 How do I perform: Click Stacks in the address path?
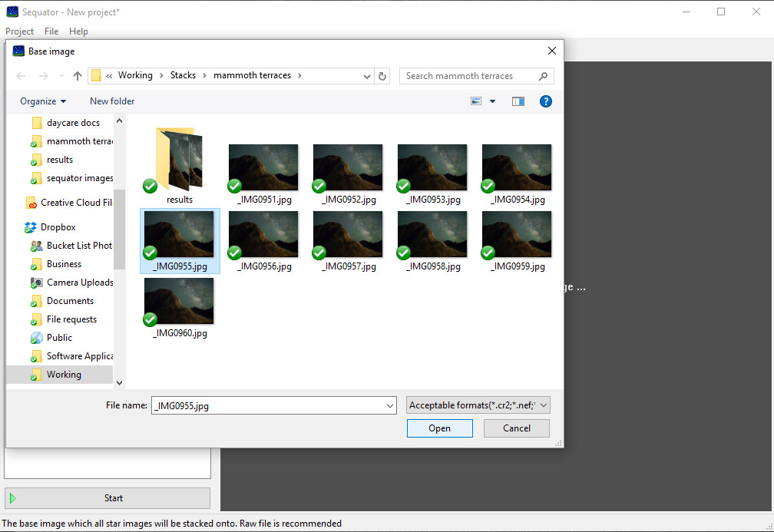183,75
